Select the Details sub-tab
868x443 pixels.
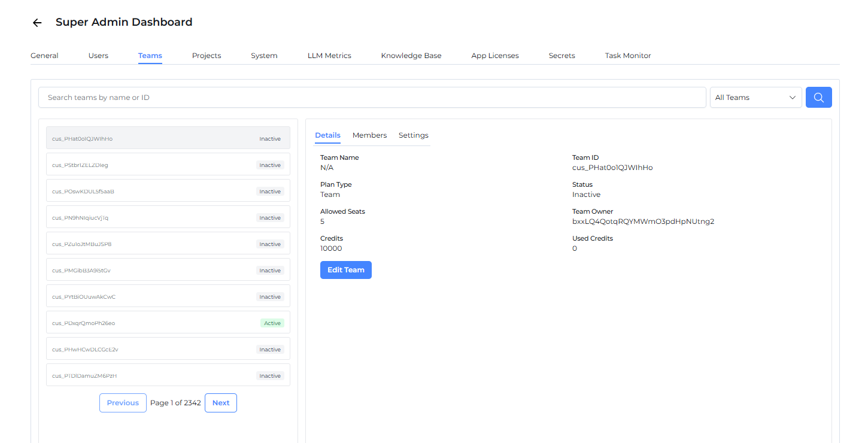click(x=328, y=135)
